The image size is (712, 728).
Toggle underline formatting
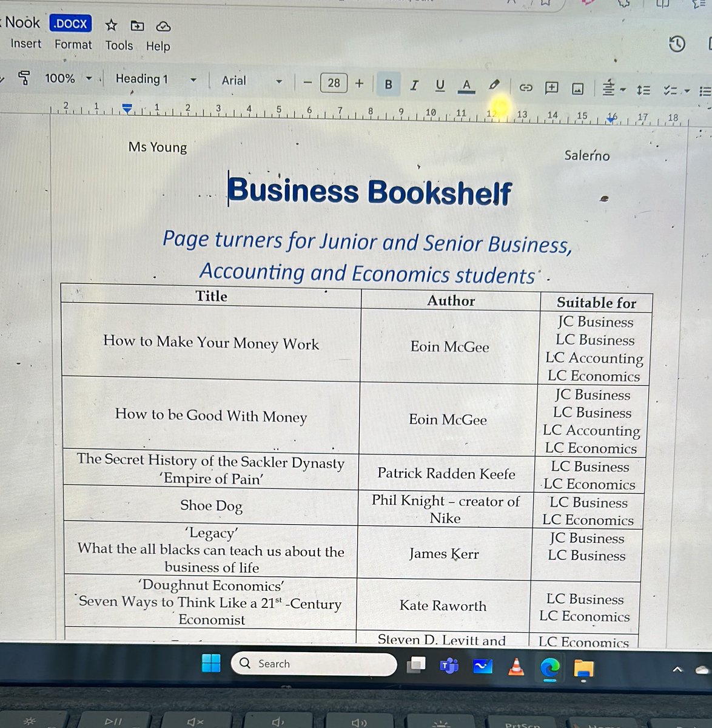point(440,86)
